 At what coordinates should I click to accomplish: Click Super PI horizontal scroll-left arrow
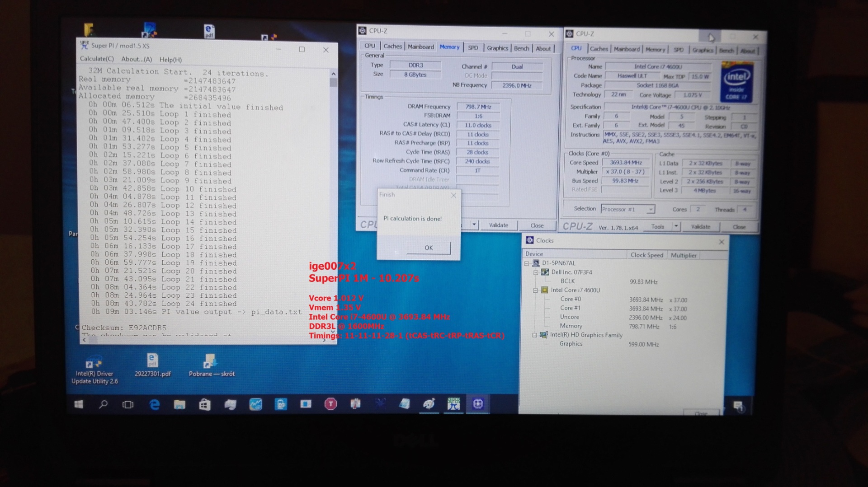click(84, 340)
